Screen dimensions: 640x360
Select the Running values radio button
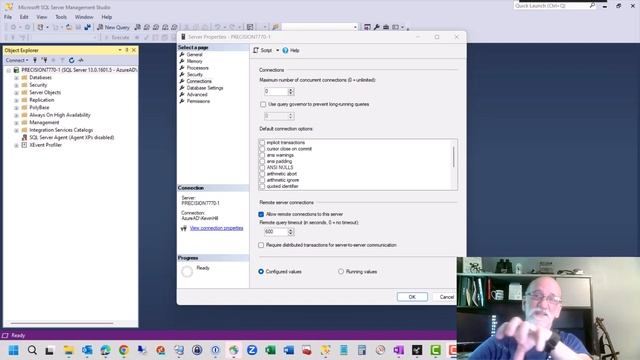pos(341,271)
